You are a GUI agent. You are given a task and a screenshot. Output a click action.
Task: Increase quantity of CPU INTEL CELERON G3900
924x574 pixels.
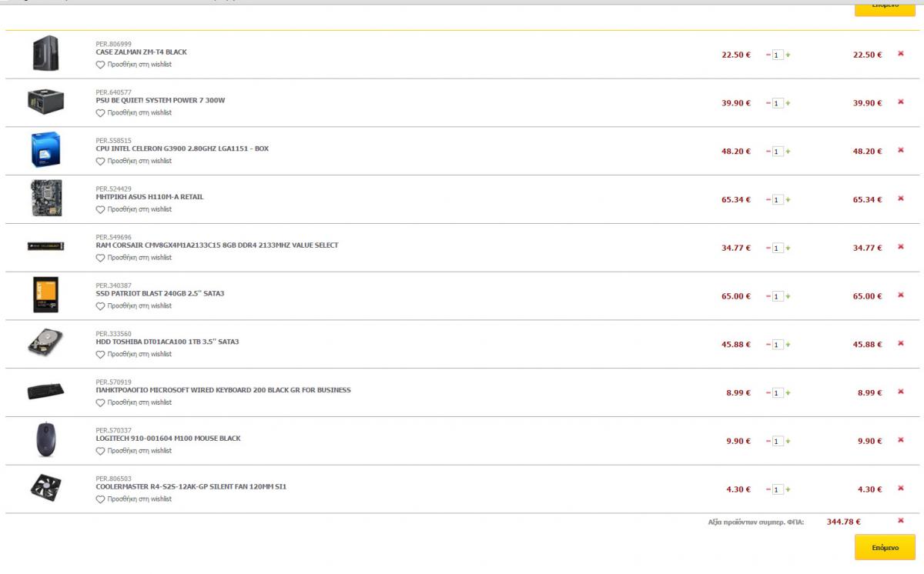click(x=788, y=152)
